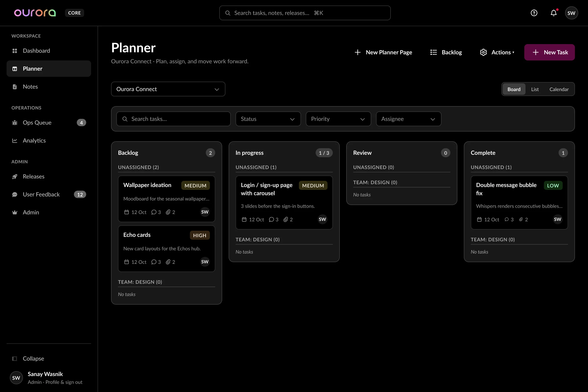Screen dimensions: 588x392
Task: Click the Collapse sidebar icon
Action: pos(15,359)
